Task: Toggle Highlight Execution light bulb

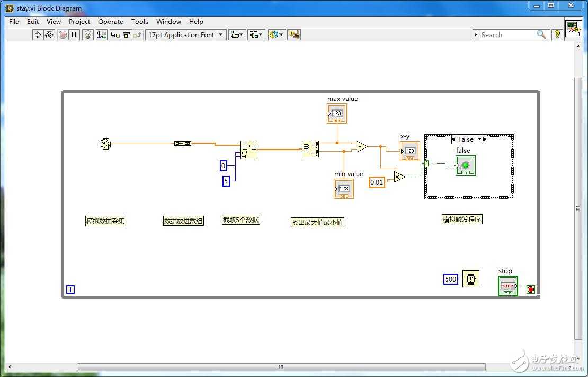Action: point(88,35)
